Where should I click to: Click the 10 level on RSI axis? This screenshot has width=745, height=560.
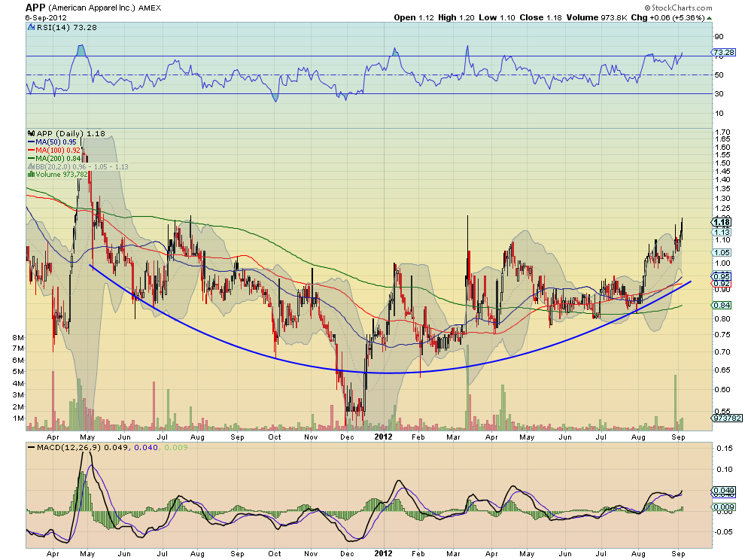pyautogui.click(x=719, y=113)
